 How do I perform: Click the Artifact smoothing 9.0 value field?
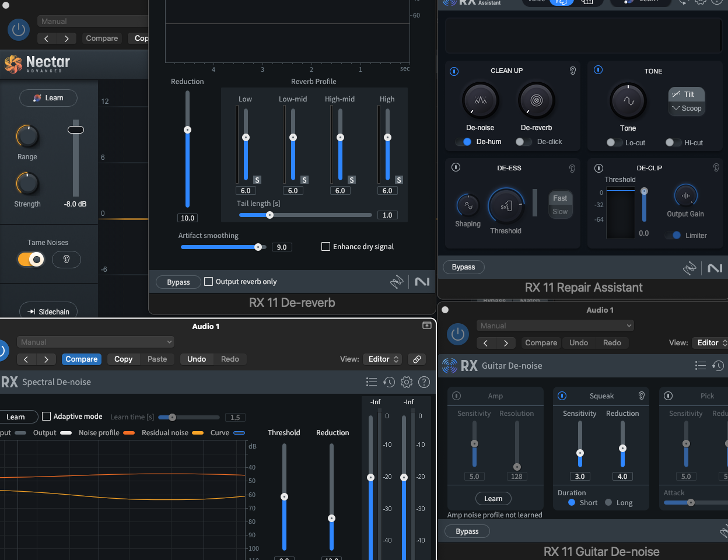pos(282,247)
